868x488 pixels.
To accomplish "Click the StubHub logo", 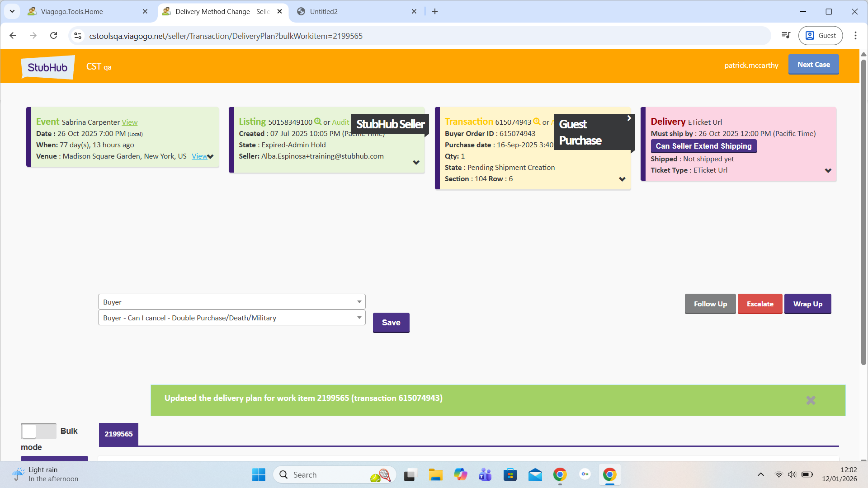I will point(47,67).
